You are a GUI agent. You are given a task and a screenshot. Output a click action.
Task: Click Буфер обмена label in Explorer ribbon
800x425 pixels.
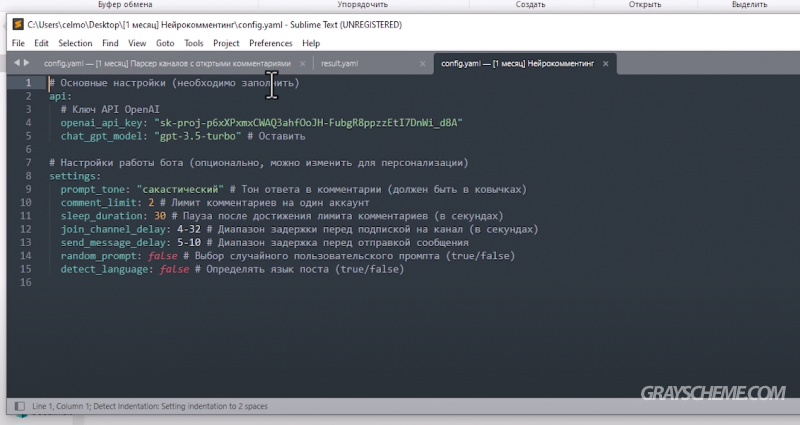125,5
